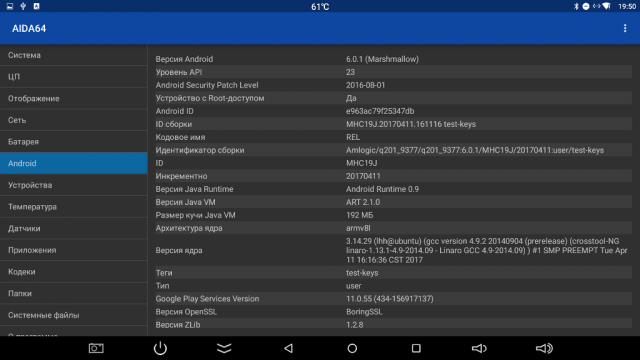
Task: Open the Батарея section
Action: point(73,142)
